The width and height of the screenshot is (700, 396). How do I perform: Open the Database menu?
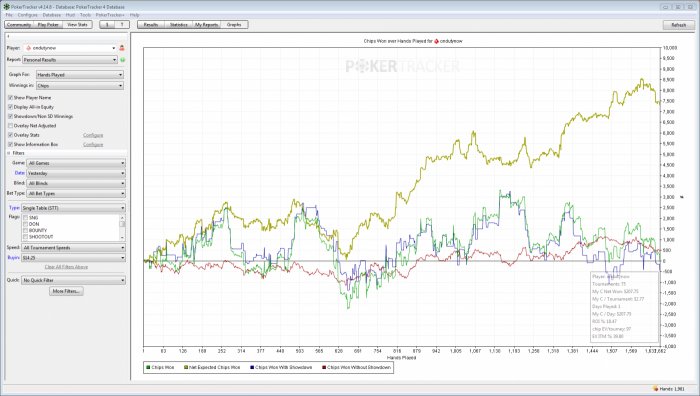52,15
